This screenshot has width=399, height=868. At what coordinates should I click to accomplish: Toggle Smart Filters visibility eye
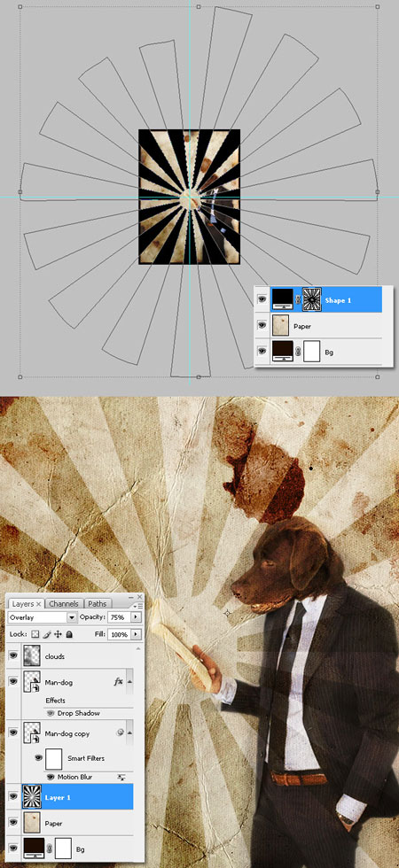click(38, 758)
